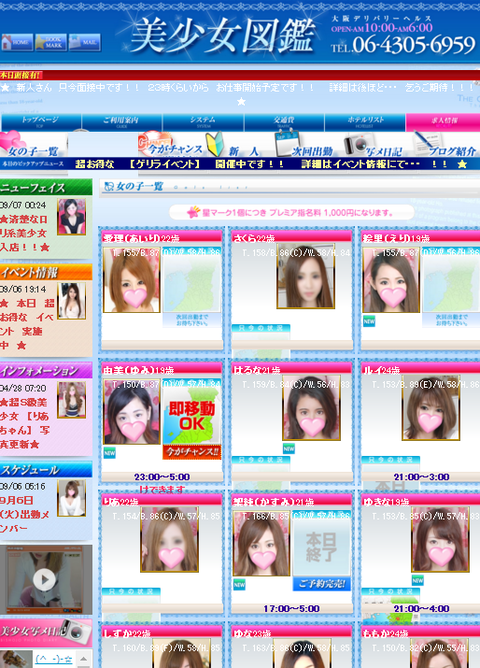Click the 即移動OK badge on 由美 card
The image size is (480, 668).
[x=192, y=416]
